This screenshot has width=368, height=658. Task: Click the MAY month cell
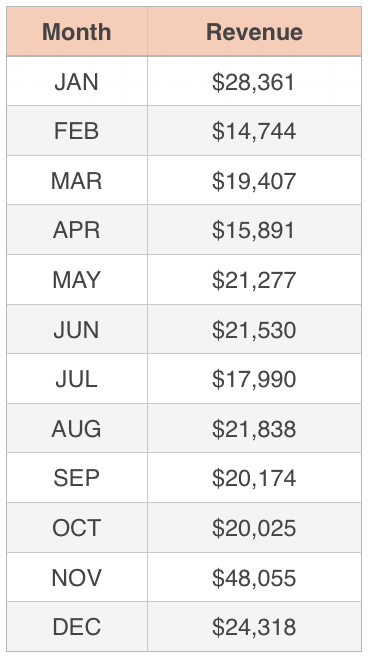tap(77, 279)
